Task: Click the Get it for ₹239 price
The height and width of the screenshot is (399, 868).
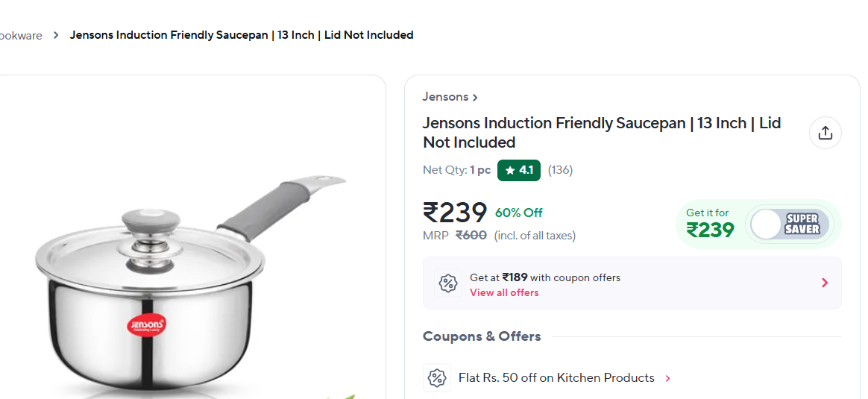Action: 710,224
